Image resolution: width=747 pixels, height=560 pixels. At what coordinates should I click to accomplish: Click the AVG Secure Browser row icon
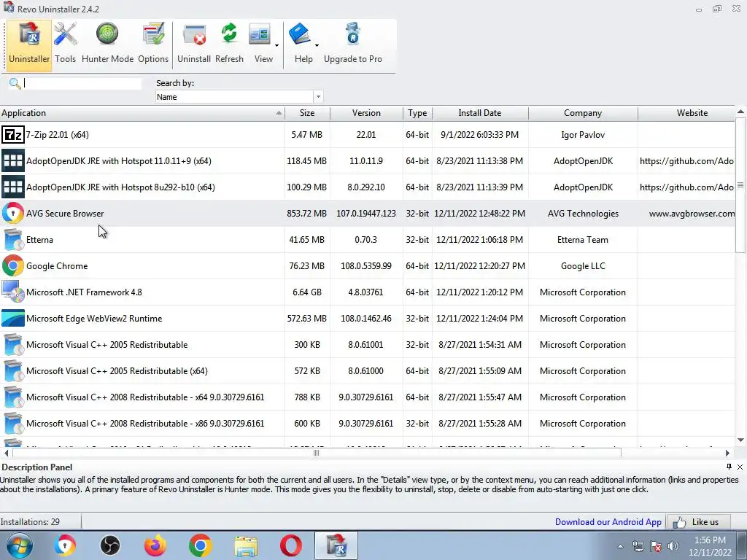point(13,214)
